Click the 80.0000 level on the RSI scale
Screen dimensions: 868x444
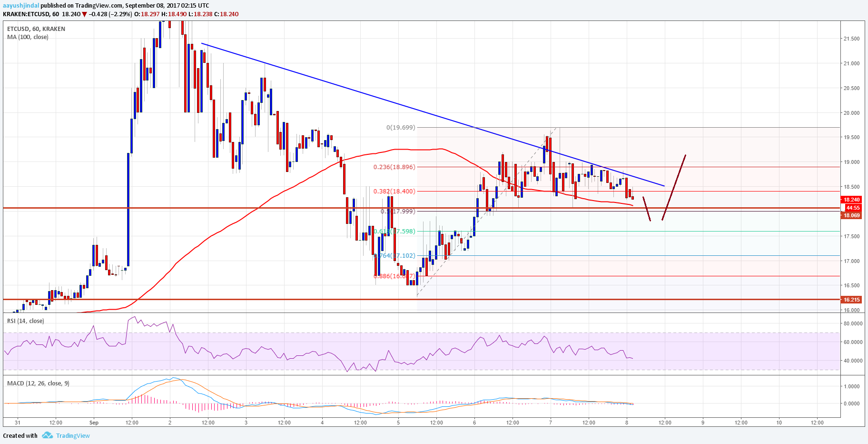tap(853, 323)
